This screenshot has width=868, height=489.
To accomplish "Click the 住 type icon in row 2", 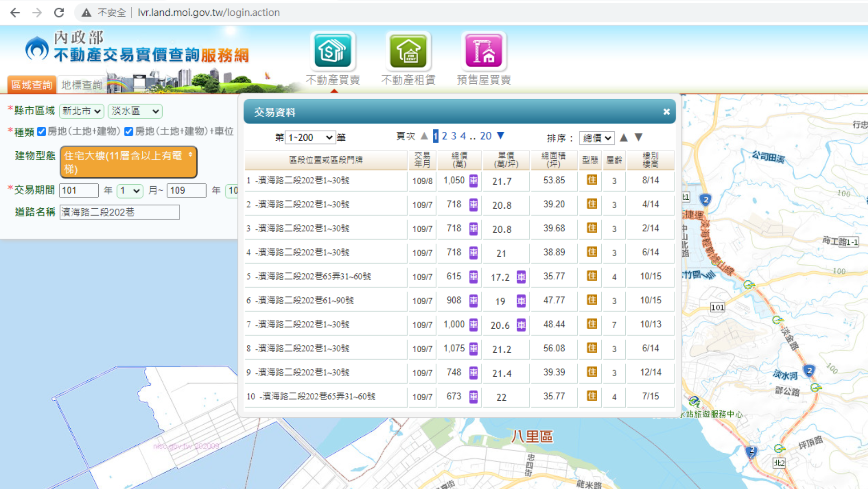I will (592, 204).
